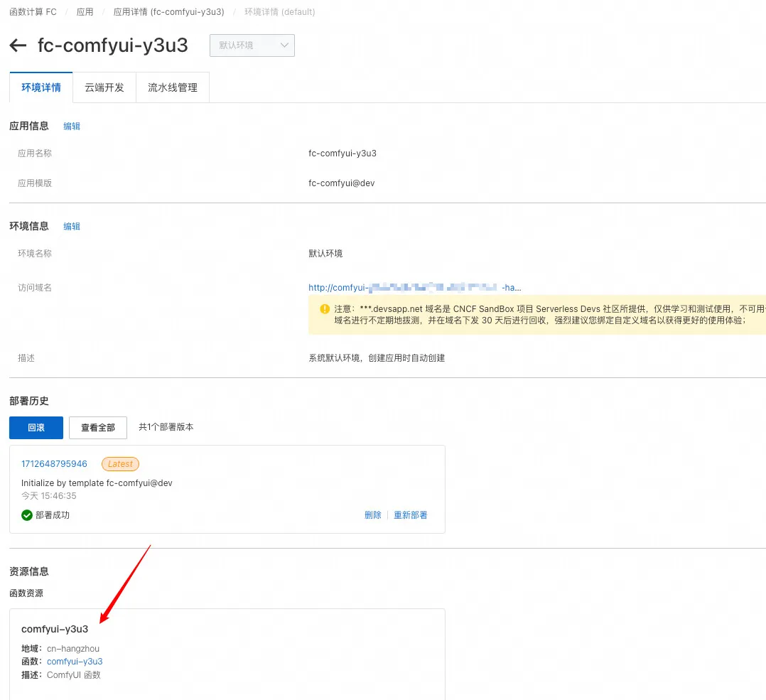766x700 pixels.
Task: Open deployment version 1712648795946
Action: click(54, 463)
